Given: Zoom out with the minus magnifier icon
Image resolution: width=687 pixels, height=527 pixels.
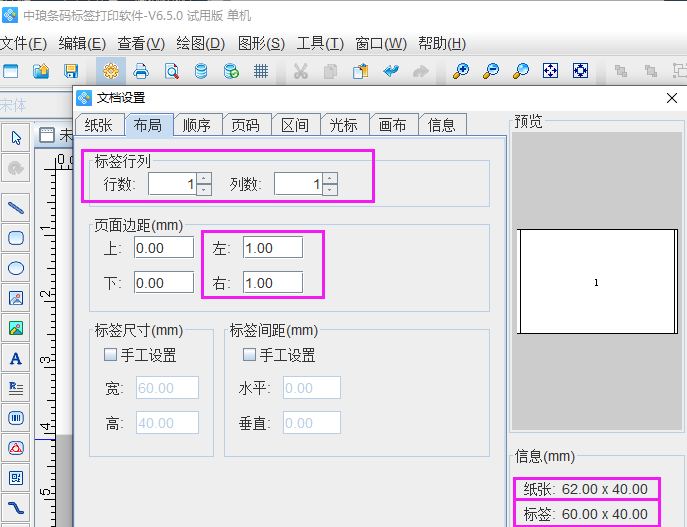Looking at the screenshot, I should (x=491, y=71).
